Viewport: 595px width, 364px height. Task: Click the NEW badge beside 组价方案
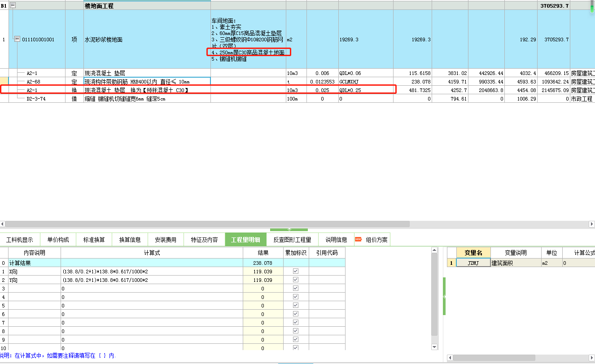click(x=358, y=239)
